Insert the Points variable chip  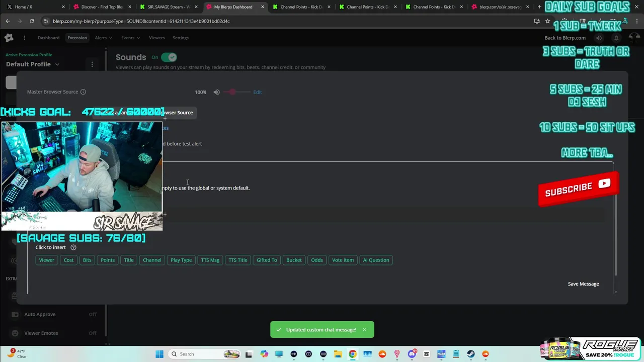tap(108, 260)
